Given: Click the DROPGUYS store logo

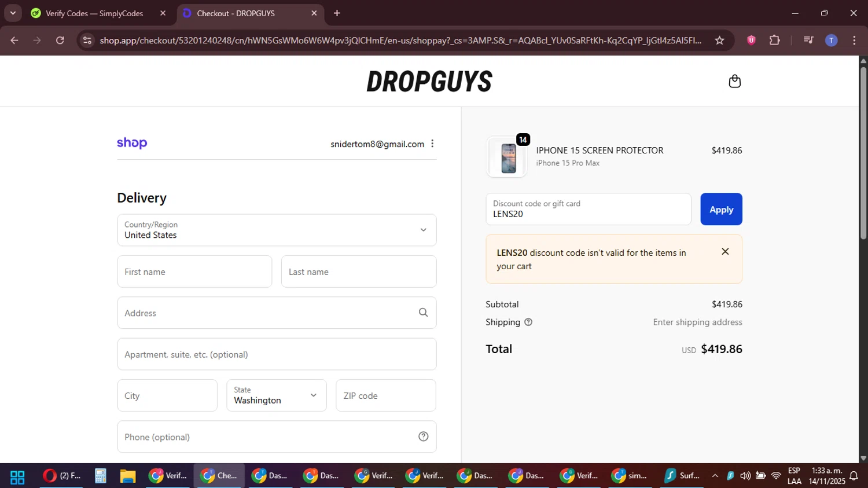Looking at the screenshot, I should [x=429, y=82].
